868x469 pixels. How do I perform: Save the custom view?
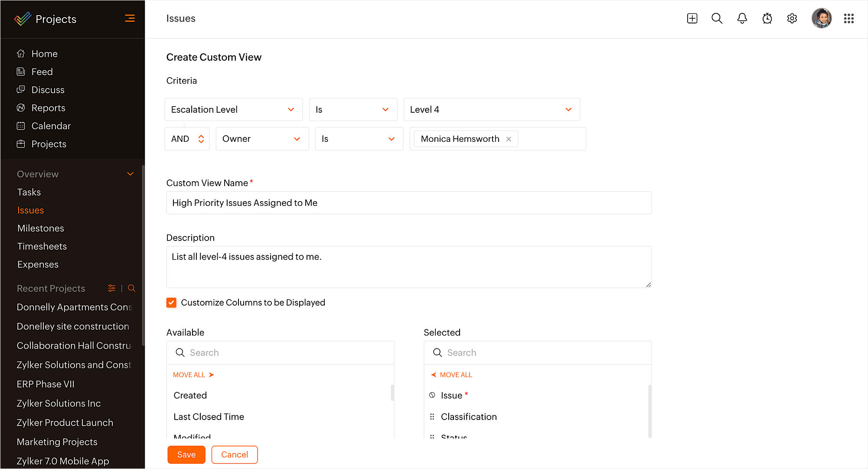pyautogui.click(x=186, y=455)
